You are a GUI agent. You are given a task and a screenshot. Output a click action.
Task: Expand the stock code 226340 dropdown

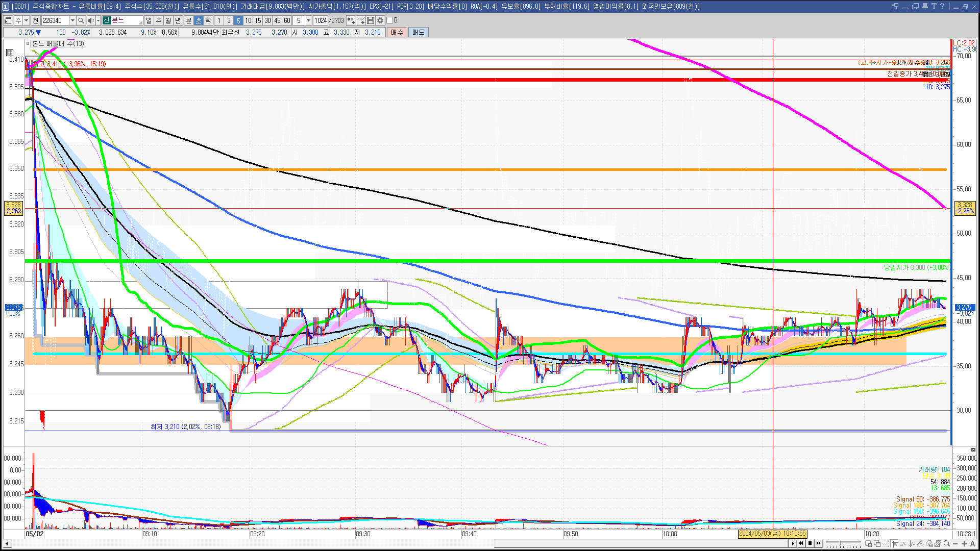(x=72, y=20)
